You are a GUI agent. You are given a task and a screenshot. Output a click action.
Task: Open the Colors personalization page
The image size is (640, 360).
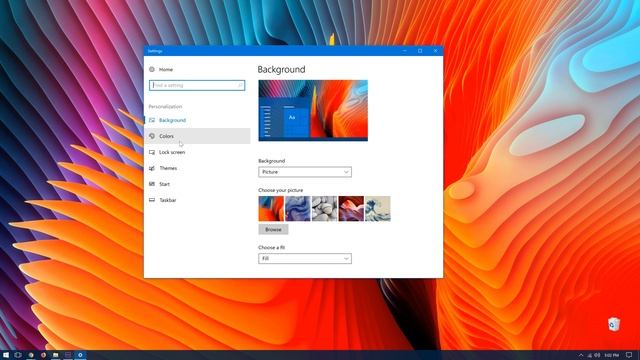(197, 136)
